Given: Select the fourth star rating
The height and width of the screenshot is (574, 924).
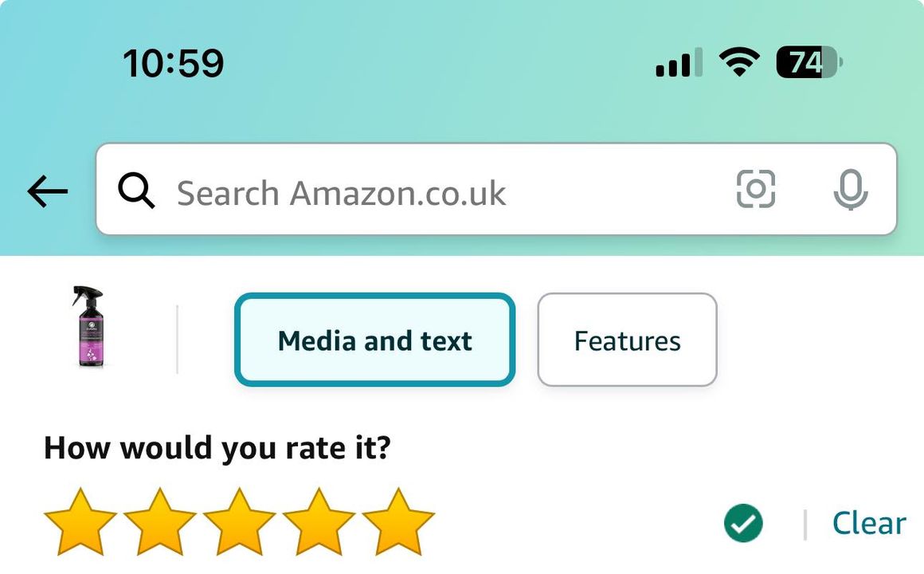Looking at the screenshot, I should pyautogui.click(x=319, y=522).
